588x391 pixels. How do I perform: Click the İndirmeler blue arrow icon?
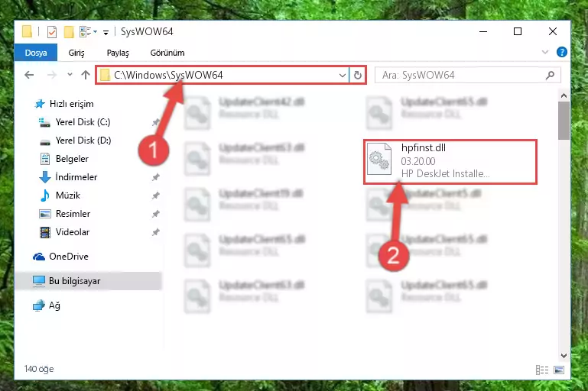45,176
